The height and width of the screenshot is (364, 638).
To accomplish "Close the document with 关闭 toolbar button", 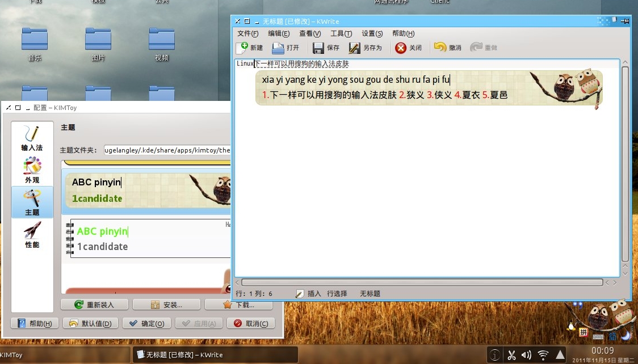I will (x=408, y=48).
